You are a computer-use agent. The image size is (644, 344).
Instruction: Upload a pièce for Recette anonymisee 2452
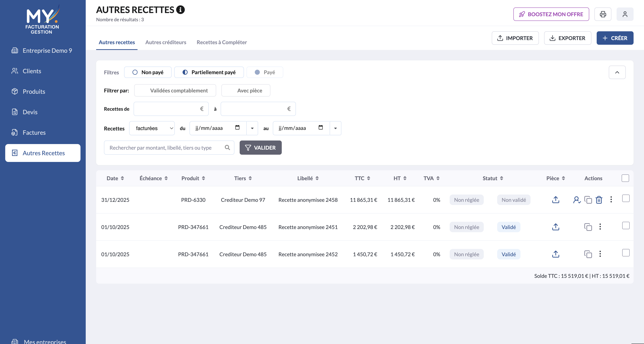555,254
